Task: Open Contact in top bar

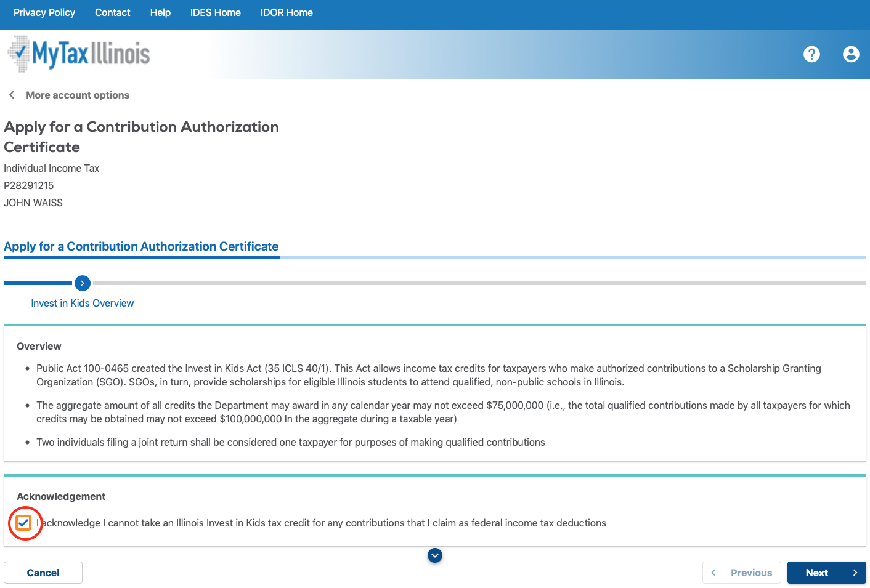Action: [113, 12]
